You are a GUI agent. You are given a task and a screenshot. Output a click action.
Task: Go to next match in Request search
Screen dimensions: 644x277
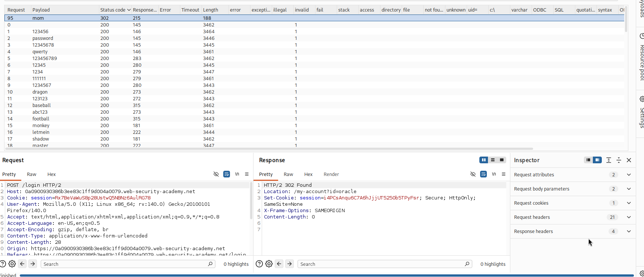33,264
